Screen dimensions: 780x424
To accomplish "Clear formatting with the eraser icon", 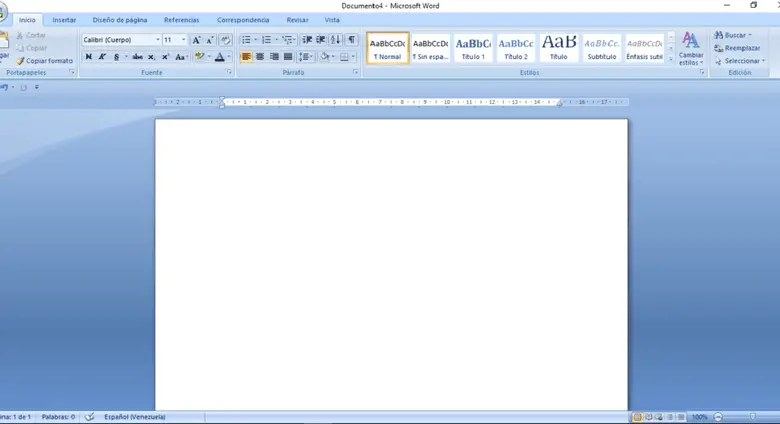I will pos(225,40).
